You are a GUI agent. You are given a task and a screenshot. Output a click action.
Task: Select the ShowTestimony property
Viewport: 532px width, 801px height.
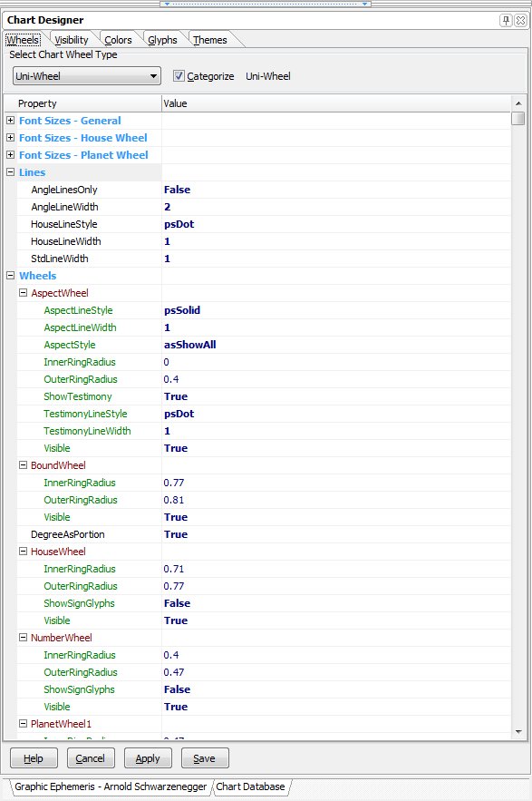pos(77,396)
